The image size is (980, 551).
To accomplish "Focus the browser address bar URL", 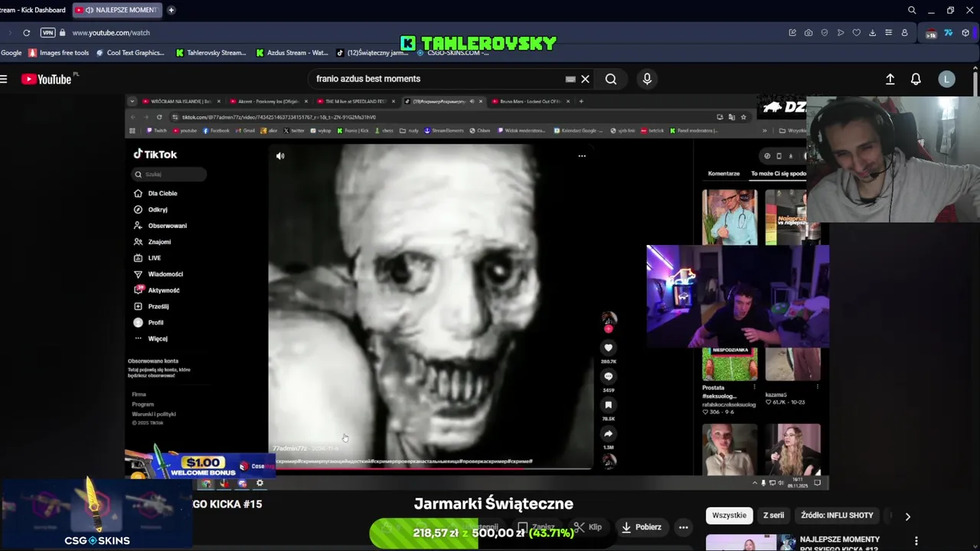I will [111, 33].
